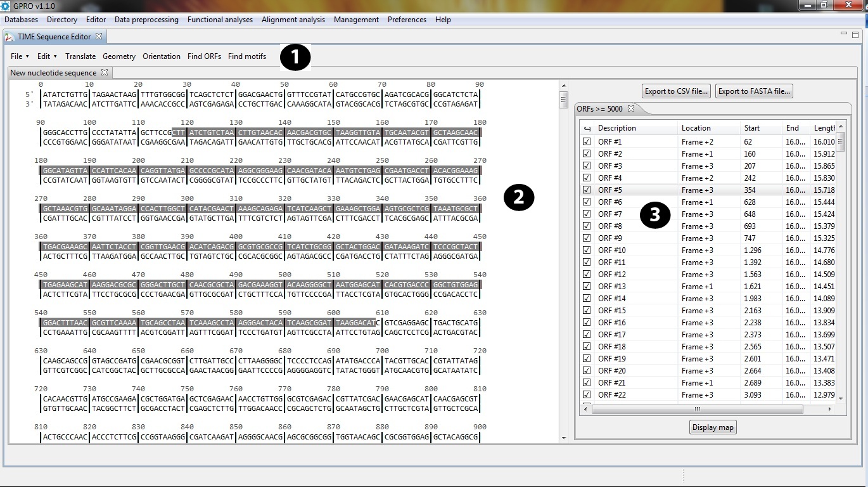Maximize the editor panel view
The image size is (868, 487).
(855, 34)
